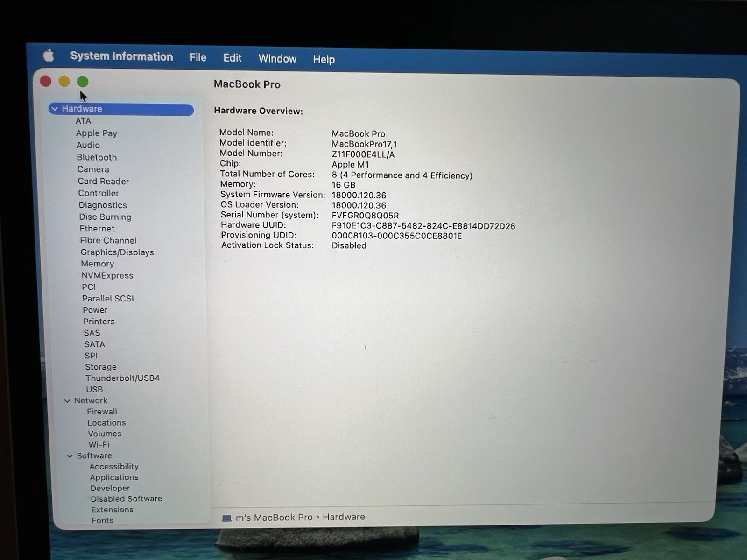Click the laptop icon in path bar
The image size is (747, 560).
click(x=227, y=518)
